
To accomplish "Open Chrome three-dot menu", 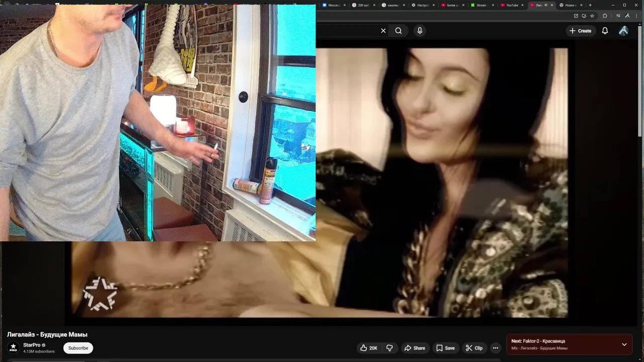I will 636,16.
